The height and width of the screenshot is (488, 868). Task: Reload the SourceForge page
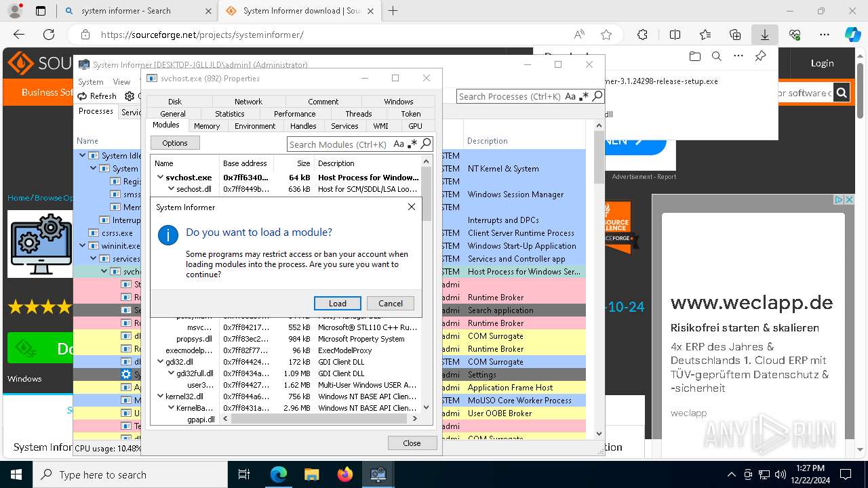click(49, 35)
